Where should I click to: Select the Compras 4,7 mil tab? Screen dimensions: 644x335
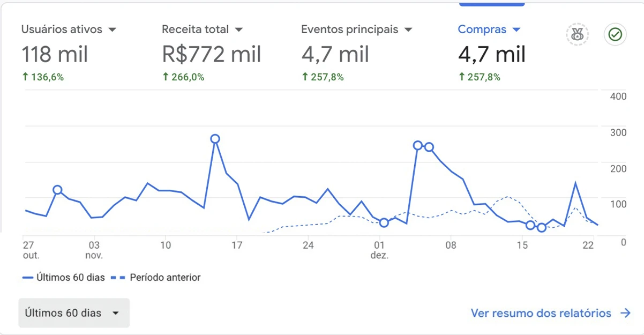[492, 54]
